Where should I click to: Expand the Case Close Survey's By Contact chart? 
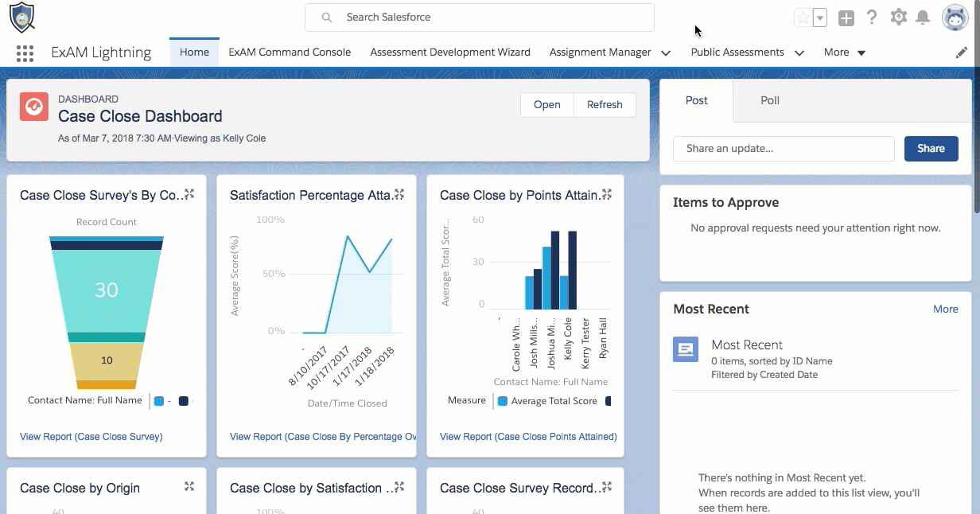click(x=189, y=194)
